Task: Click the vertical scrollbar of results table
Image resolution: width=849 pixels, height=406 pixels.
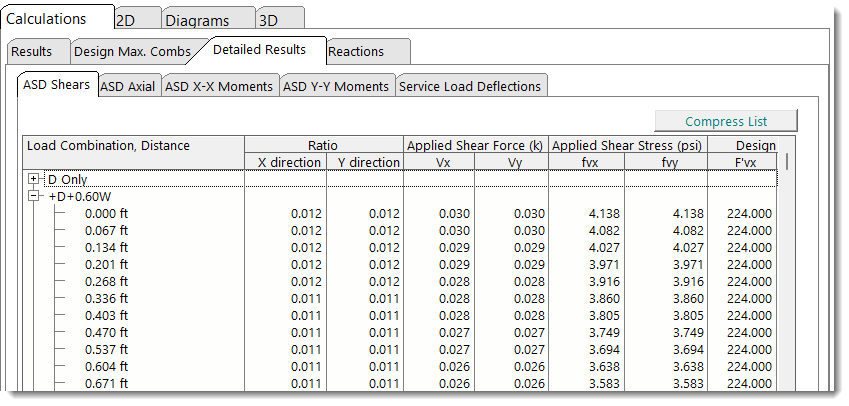Action: click(x=787, y=280)
